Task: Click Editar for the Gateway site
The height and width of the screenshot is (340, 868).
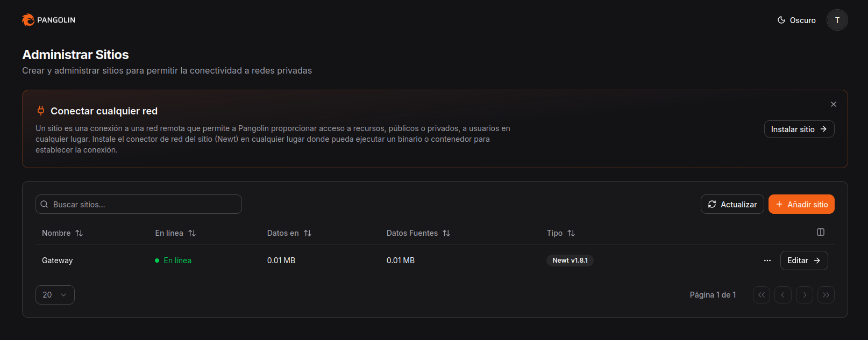Action: 803,261
